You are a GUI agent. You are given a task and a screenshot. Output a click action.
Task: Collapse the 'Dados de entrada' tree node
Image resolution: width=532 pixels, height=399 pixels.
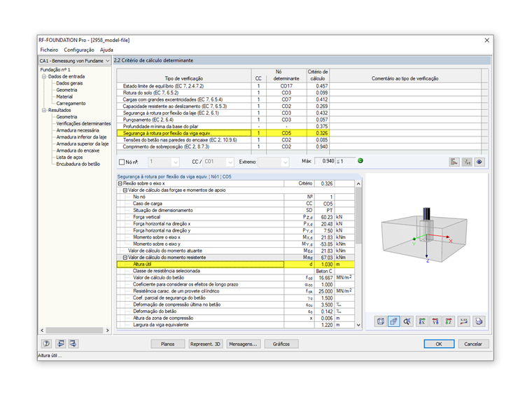click(x=44, y=77)
